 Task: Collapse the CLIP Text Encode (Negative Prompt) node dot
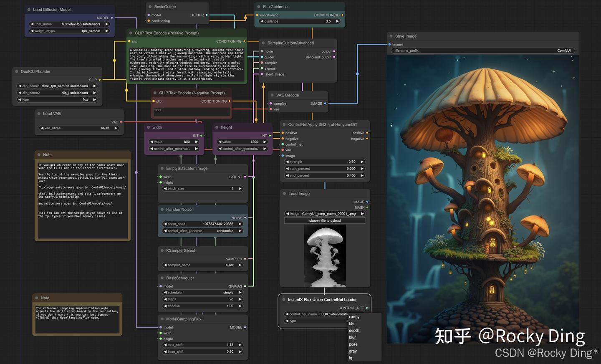[x=155, y=93]
